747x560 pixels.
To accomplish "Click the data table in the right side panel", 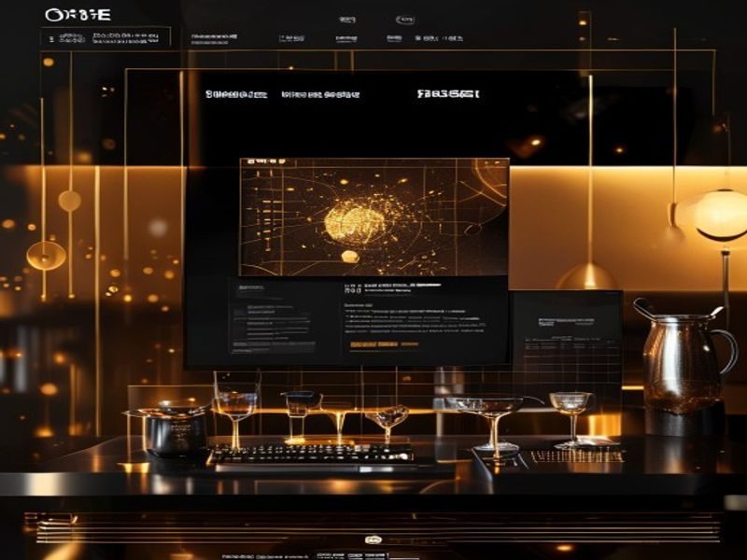I will (571, 355).
